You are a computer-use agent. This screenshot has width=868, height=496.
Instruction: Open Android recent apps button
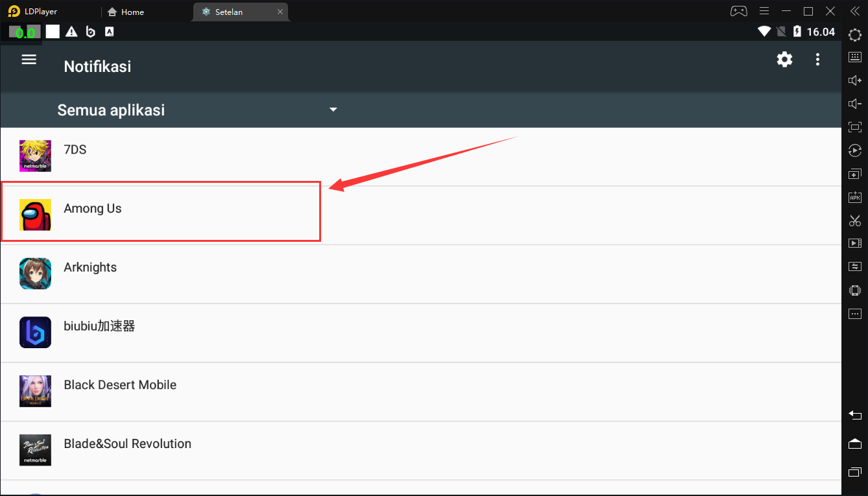855,471
